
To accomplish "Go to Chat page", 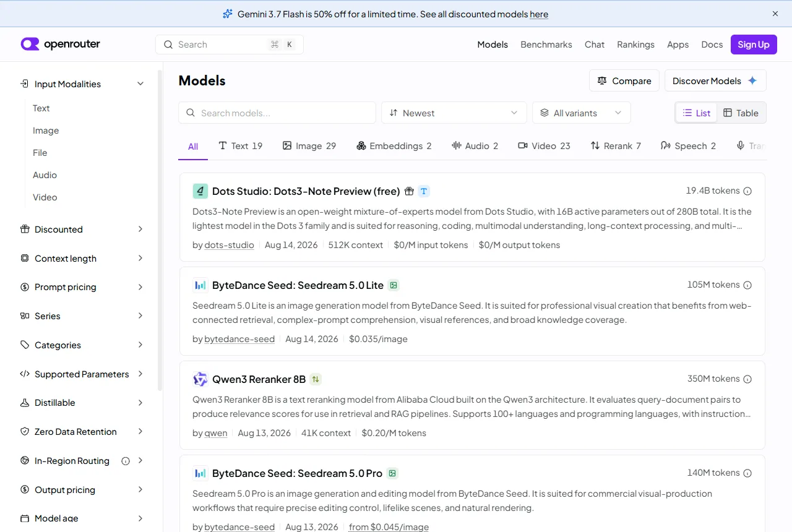I will [x=595, y=45].
